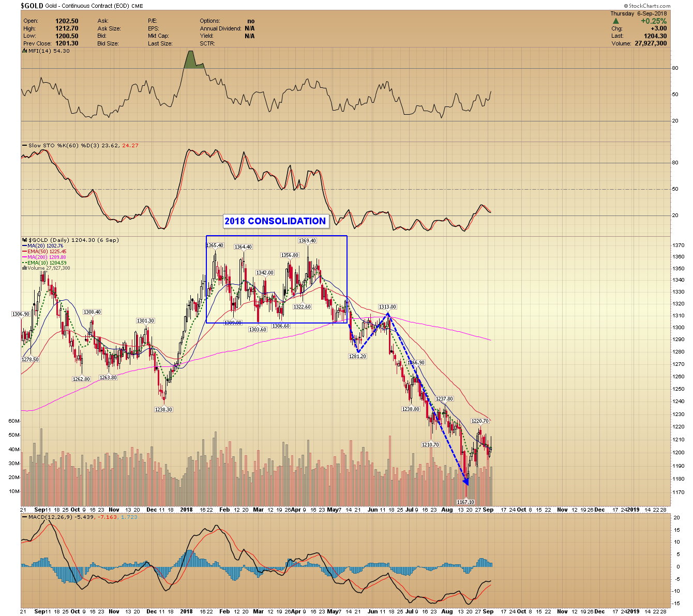This screenshot has height=616, width=693.
Task: Click the Yield N/A value
Action: [250, 36]
